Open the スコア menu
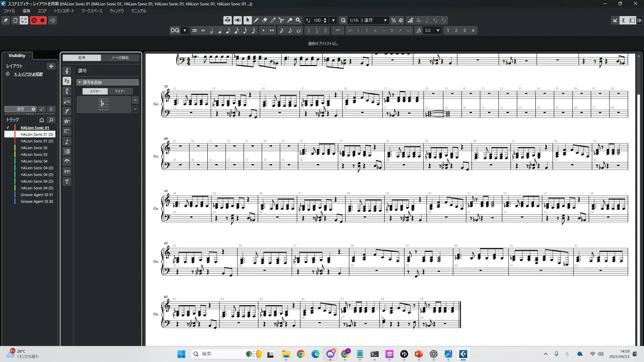644x362 pixels. point(42,11)
